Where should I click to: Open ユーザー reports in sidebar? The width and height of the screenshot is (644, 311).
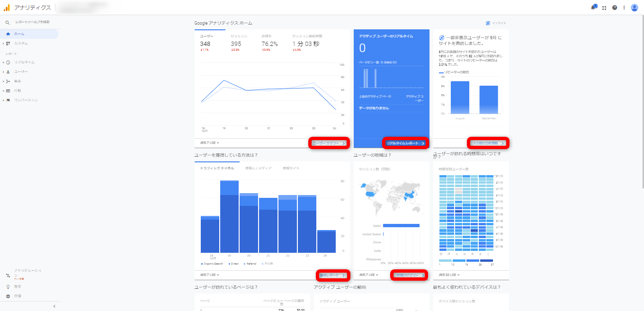pos(21,71)
